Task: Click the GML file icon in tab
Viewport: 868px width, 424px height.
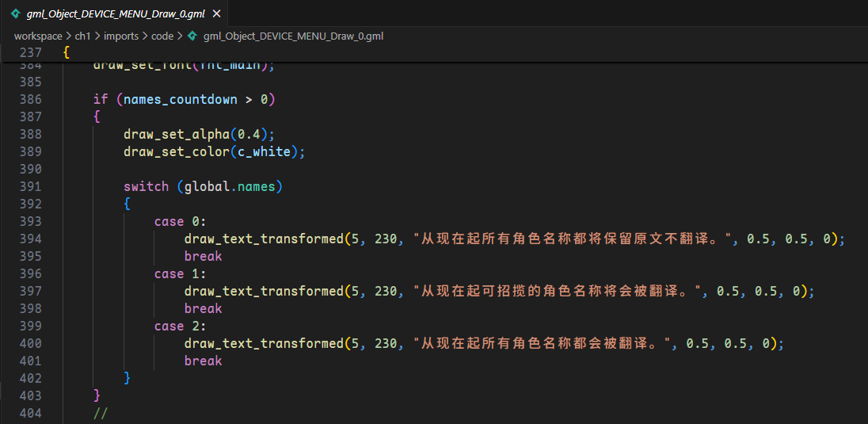Action: pyautogui.click(x=16, y=13)
